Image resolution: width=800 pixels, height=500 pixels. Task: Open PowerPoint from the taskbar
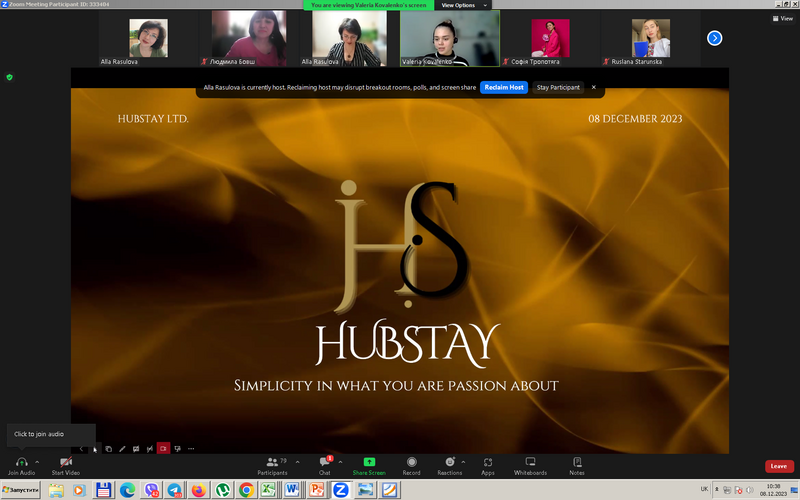[x=316, y=490]
